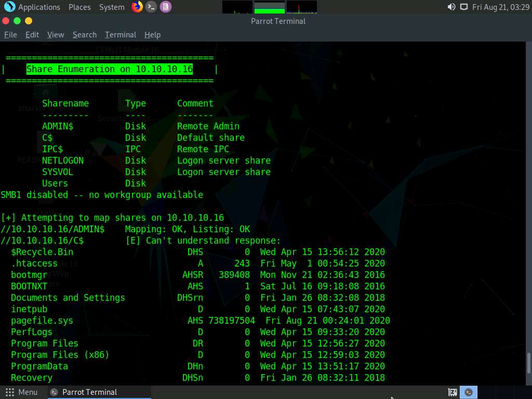This screenshot has height=399, width=532.
Task: Click the ADMIN$ share name row
Action: click(x=141, y=126)
